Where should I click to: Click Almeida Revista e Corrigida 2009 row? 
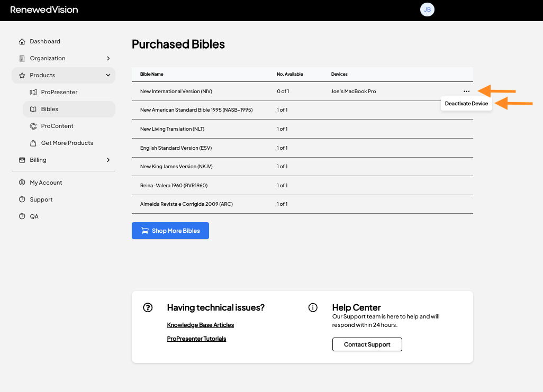pyautogui.click(x=302, y=204)
